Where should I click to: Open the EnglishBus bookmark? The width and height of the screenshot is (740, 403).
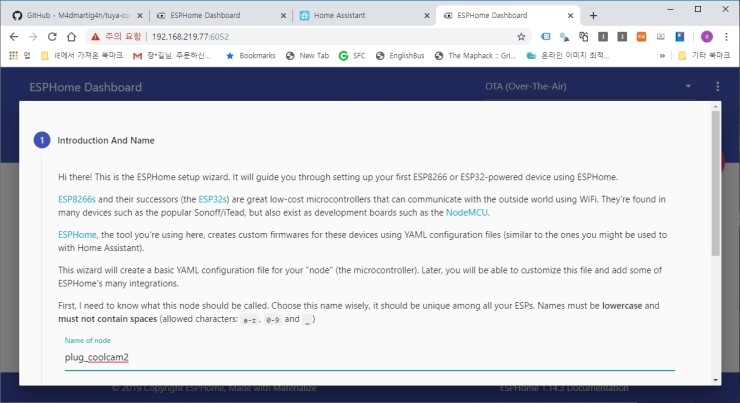click(400, 56)
